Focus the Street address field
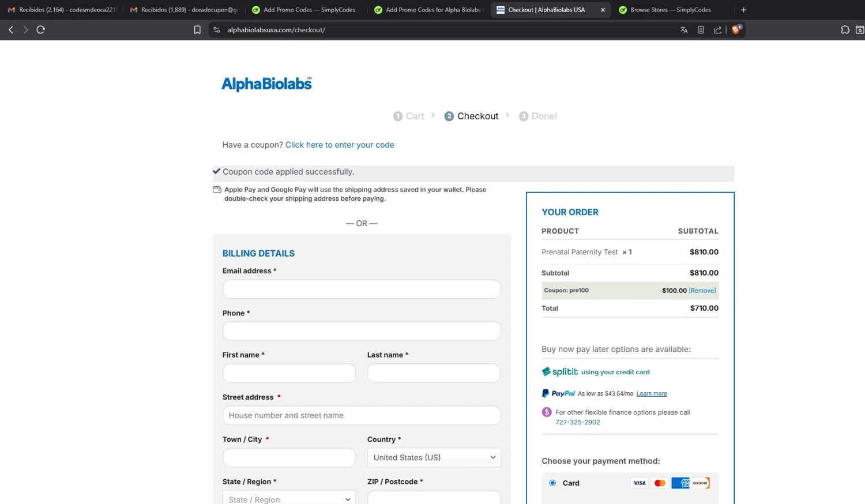 (x=362, y=415)
